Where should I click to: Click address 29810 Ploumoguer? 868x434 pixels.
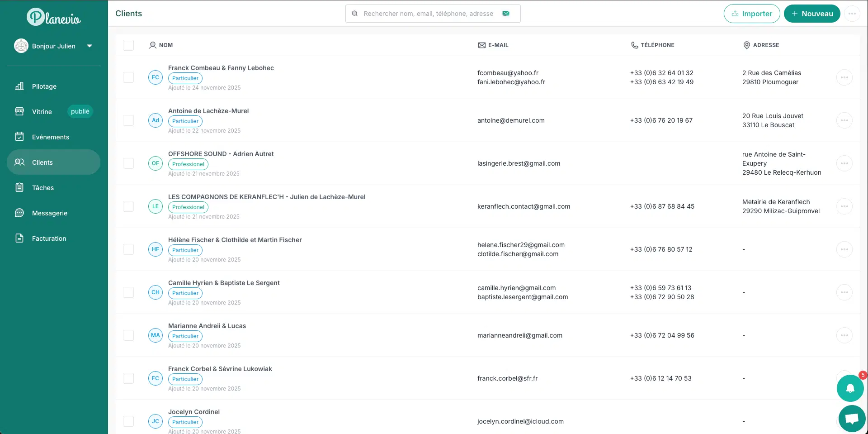(770, 82)
